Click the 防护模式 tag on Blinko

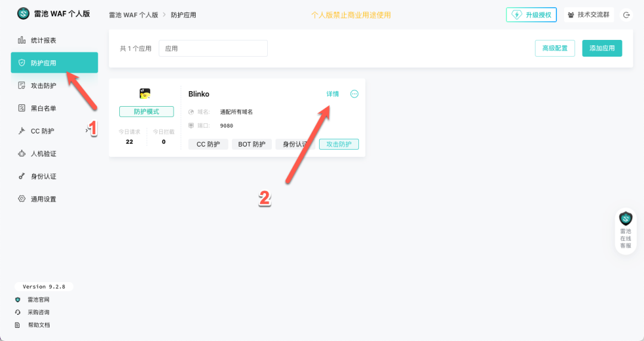click(147, 111)
